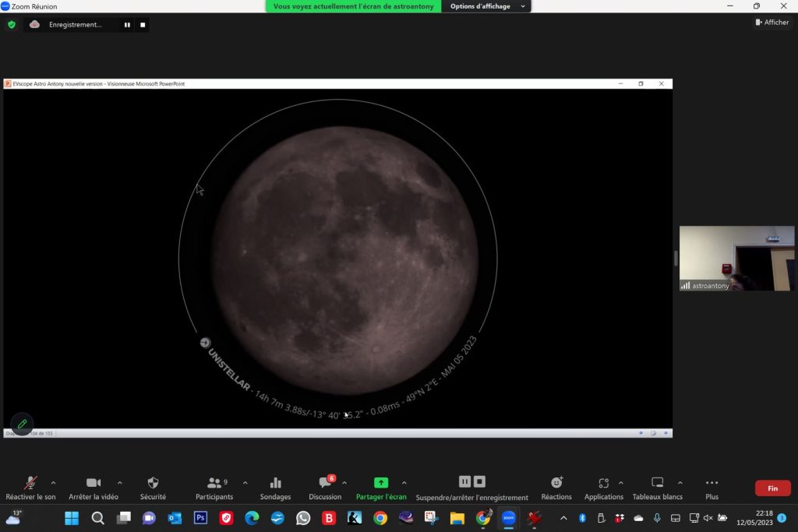
Task: Click the muted volume tray icon
Action: (708, 518)
